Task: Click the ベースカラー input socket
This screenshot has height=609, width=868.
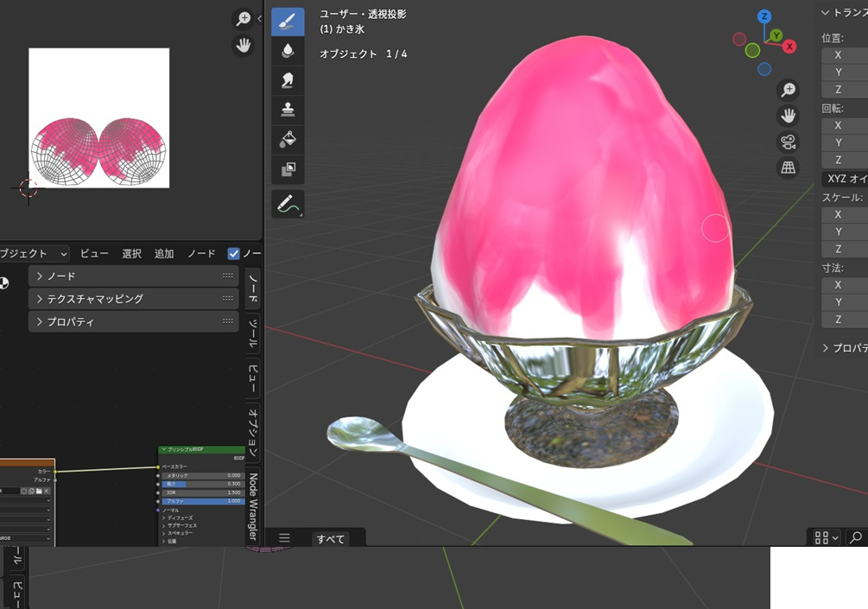Action: click(x=158, y=466)
